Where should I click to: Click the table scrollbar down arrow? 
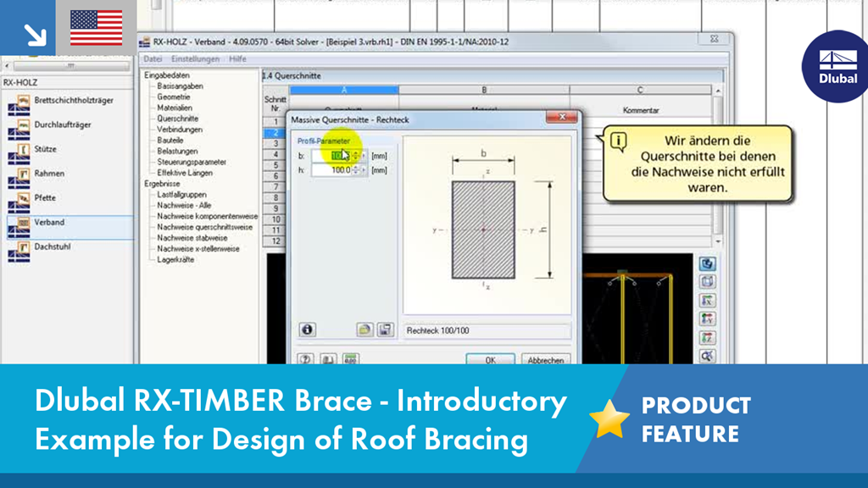click(718, 241)
